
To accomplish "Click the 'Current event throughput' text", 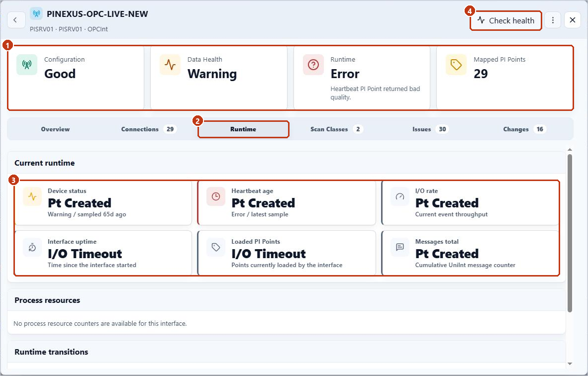I will (452, 214).
